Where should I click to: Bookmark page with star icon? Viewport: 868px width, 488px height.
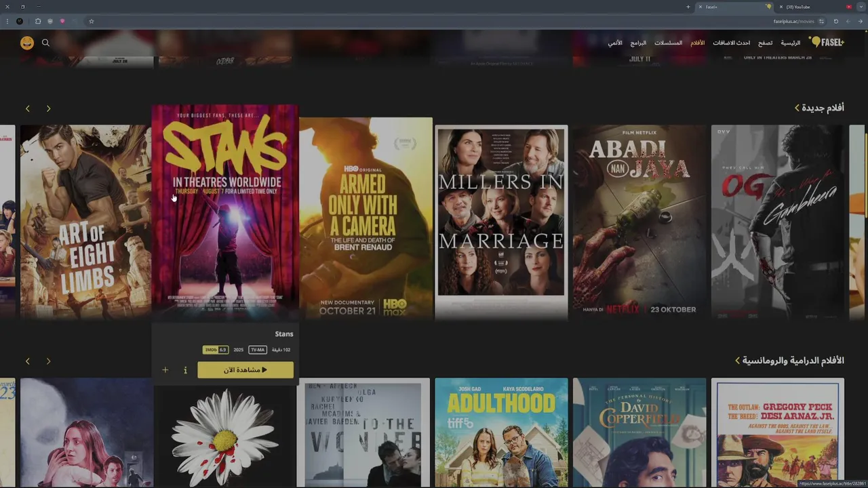[x=92, y=21]
